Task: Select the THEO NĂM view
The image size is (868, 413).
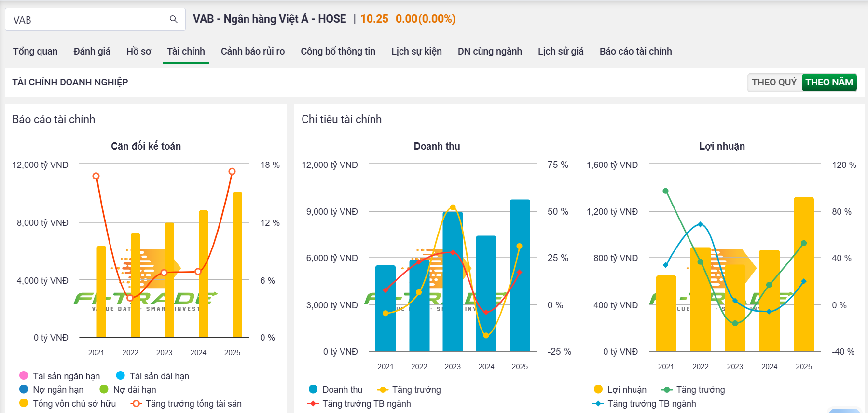Action: click(x=829, y=82)
